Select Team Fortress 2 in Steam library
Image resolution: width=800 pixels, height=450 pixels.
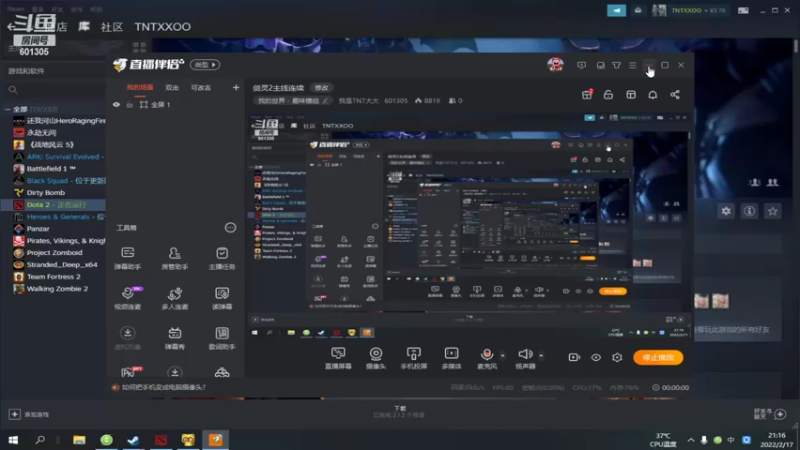[x=53, y=277]
